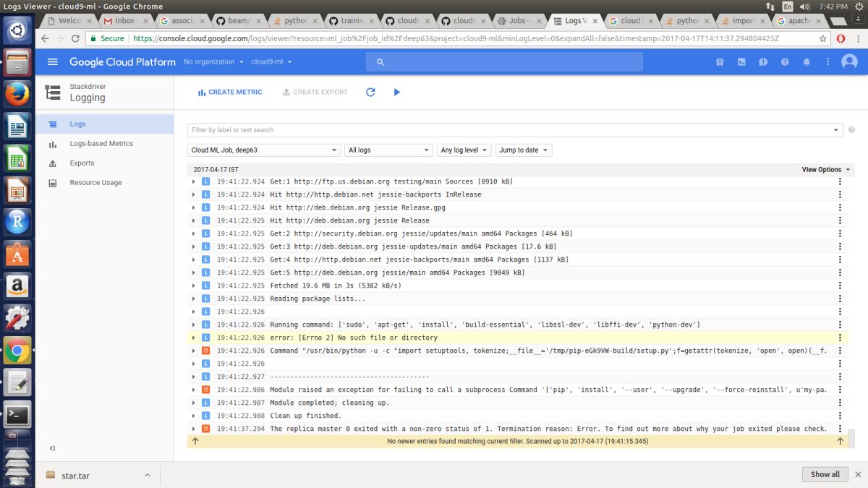Expand the 'Module completed; cleaning up' entry
This screenshot has width=868, height=488.
coord(194,403)
